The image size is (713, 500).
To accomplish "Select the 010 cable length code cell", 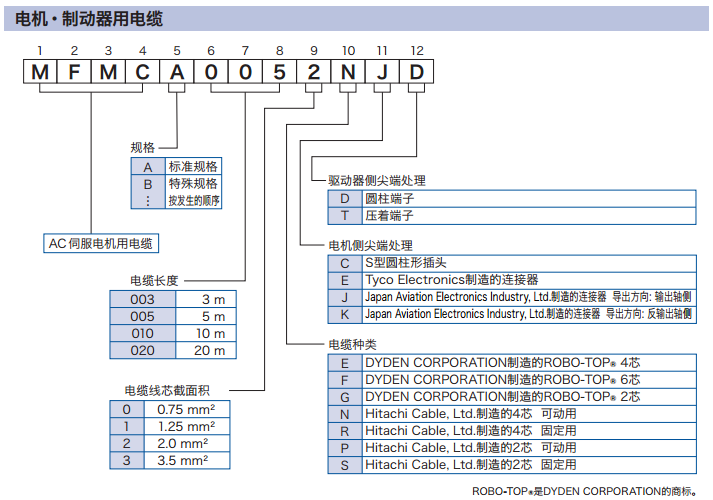I will coord(144,333).
